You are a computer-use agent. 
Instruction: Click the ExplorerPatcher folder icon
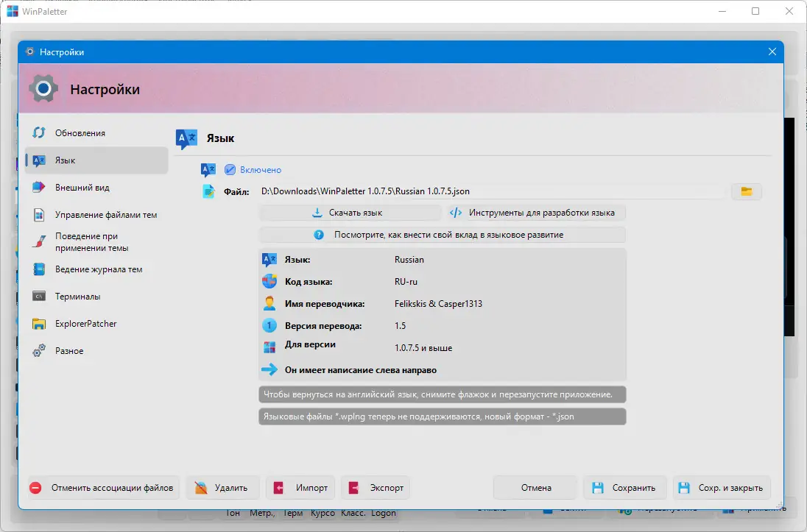[x=38, y=324]
